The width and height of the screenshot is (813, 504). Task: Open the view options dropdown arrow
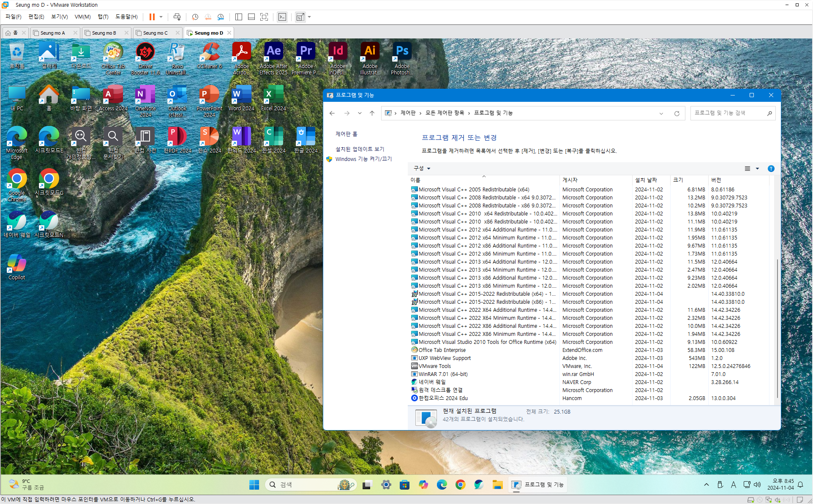point(757,169)
